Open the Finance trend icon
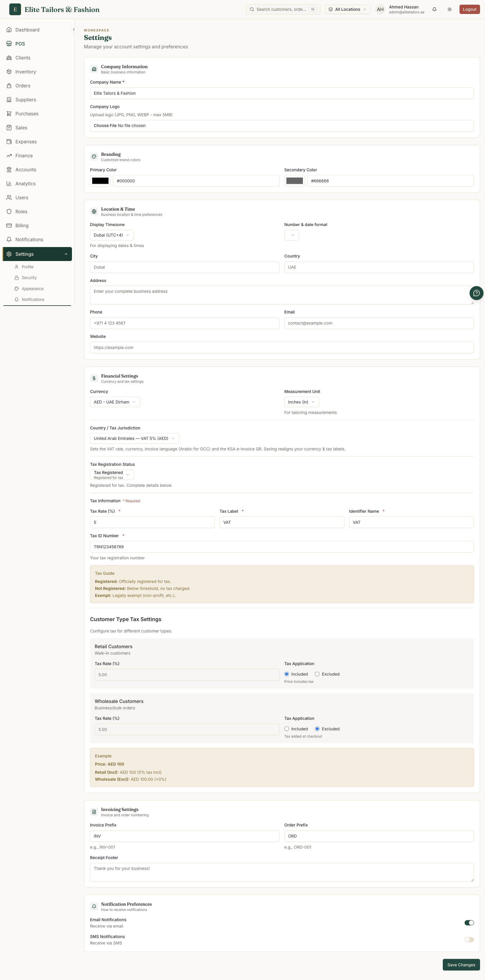This screenshot has height=980, width=485. (9, 156)
